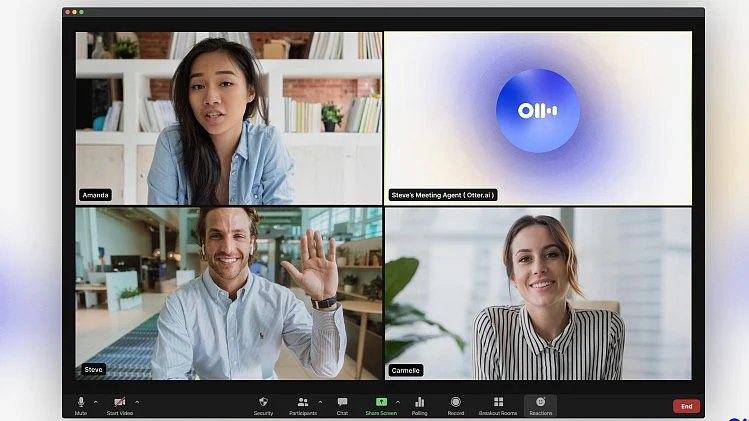
Task: Minimize window with yellow button
Action: 75,12
